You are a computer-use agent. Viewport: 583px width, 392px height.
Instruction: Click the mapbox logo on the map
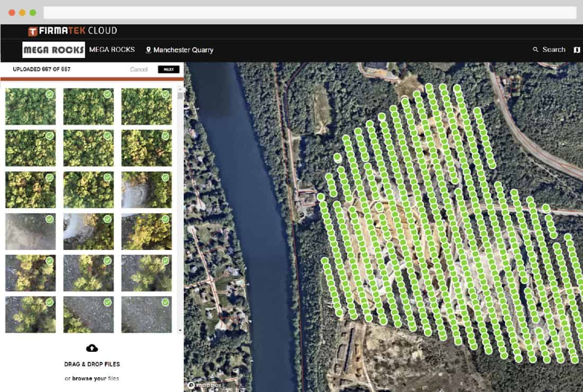(x=205, y=385)
